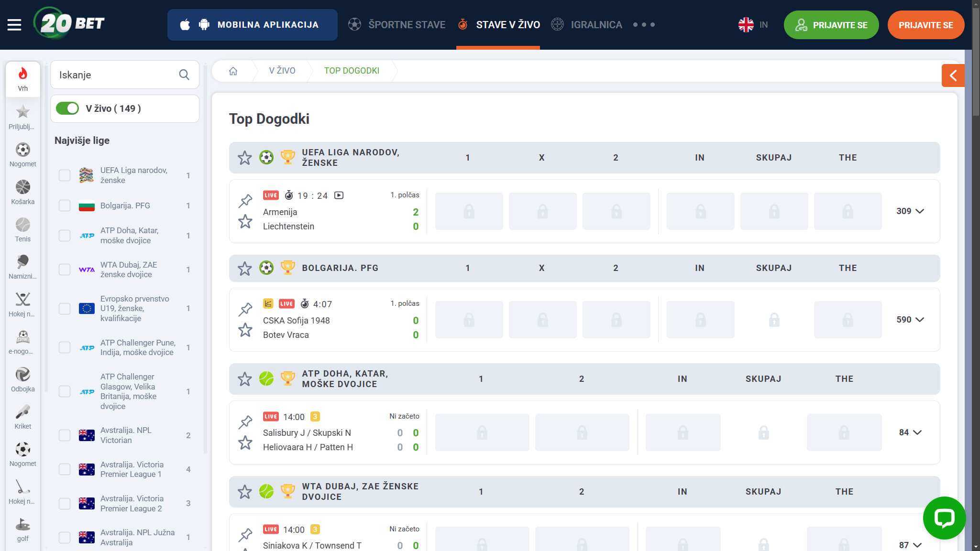
Task: Select the golf sport icon
Action: pyautogui.click(x=23, y=529)
